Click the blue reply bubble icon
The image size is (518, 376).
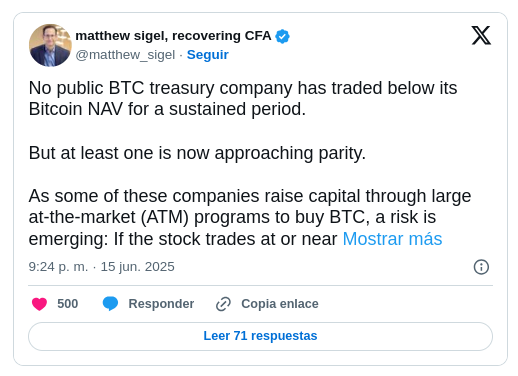(x=110, y=304)
